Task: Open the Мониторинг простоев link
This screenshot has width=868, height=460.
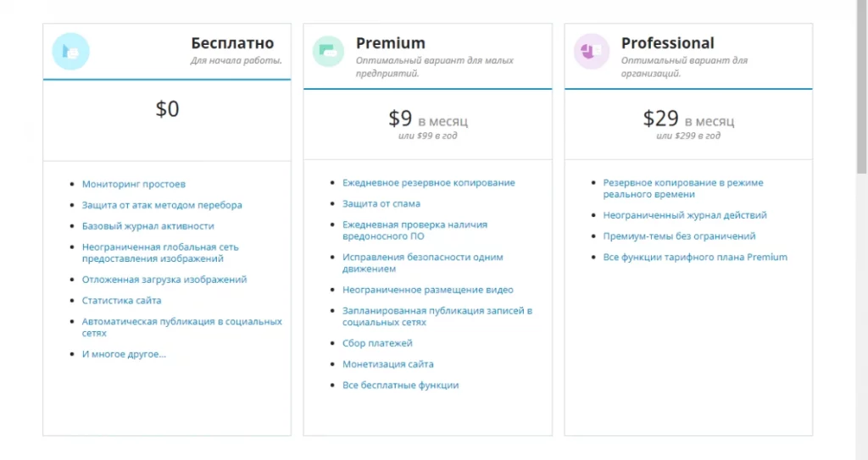Action: pos(133,184)
